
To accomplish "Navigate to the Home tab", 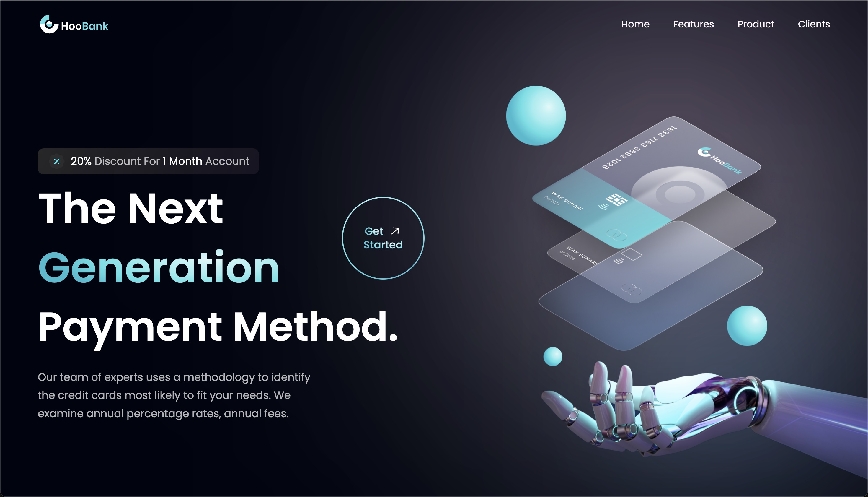I will click(x=635, y=25).
